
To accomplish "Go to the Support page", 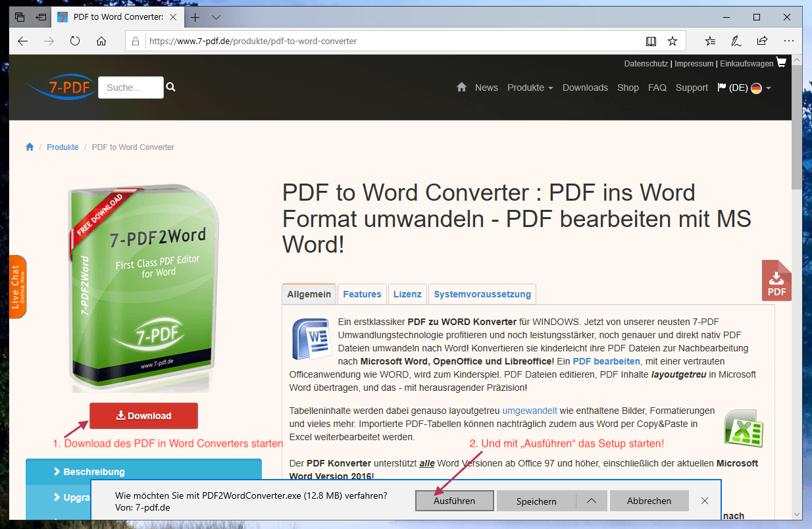I will point(692,88).
